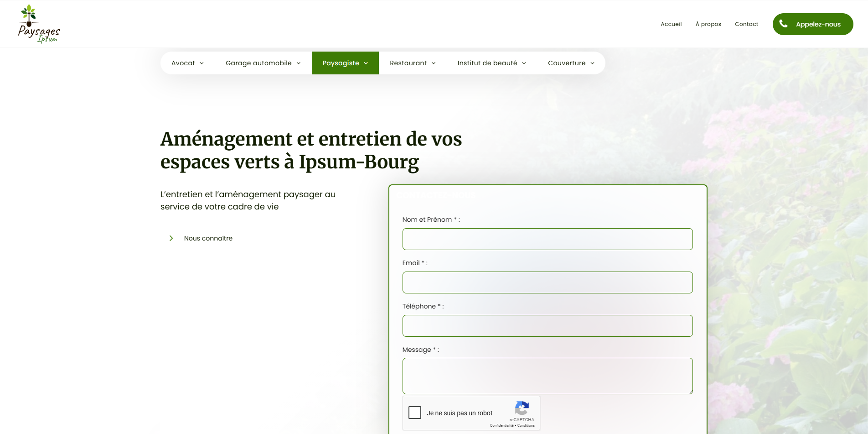Go to the Accueil page
This screenshot has width=868, height=434.
point(671,24)
